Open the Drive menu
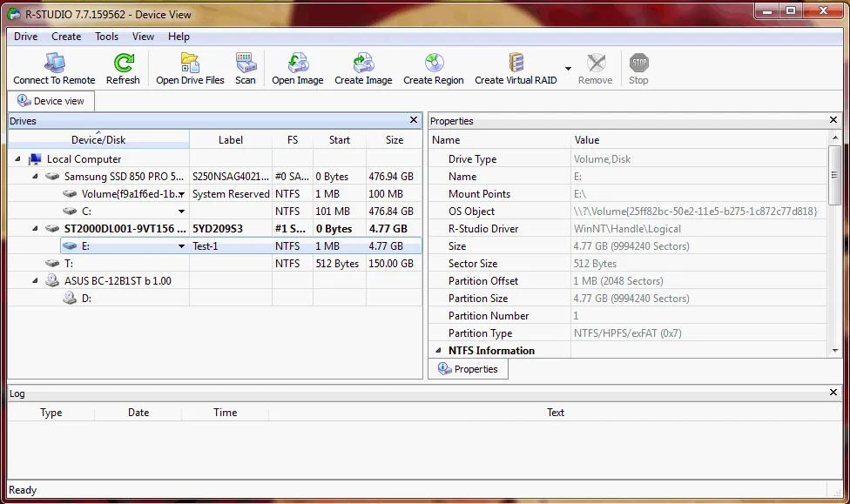 (25, 37)
